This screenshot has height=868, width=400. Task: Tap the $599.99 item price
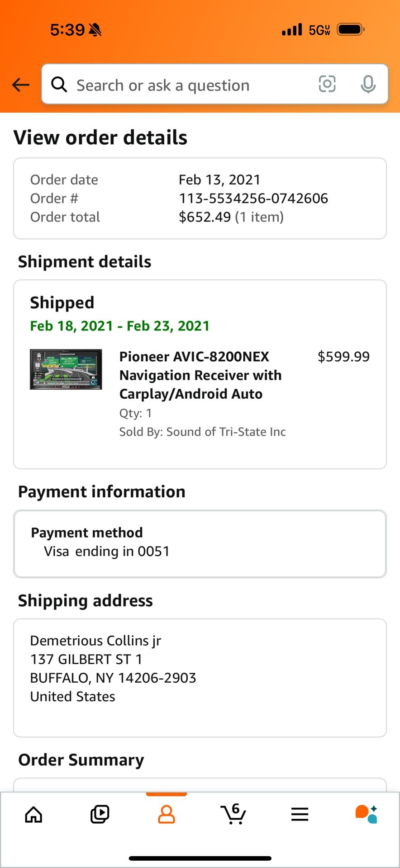coord(343,357)
